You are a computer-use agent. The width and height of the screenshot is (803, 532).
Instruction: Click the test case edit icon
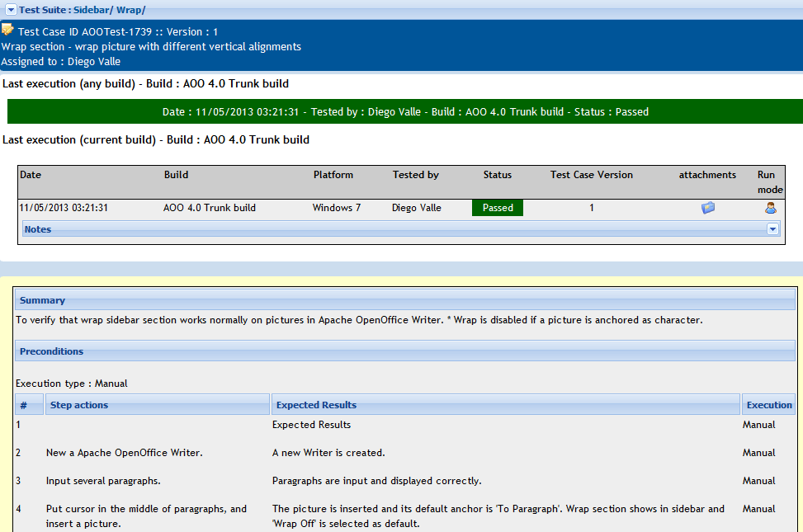(x=7, y=30)
